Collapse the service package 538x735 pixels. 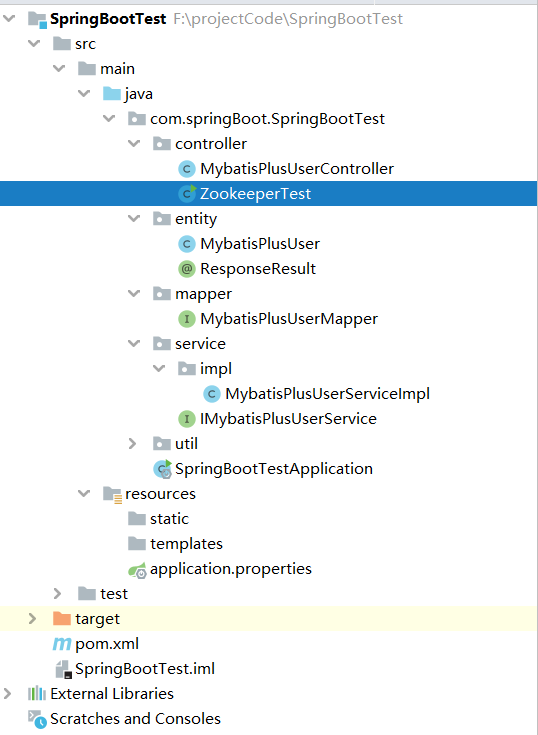pyautogui.click(x=134, y=344)
